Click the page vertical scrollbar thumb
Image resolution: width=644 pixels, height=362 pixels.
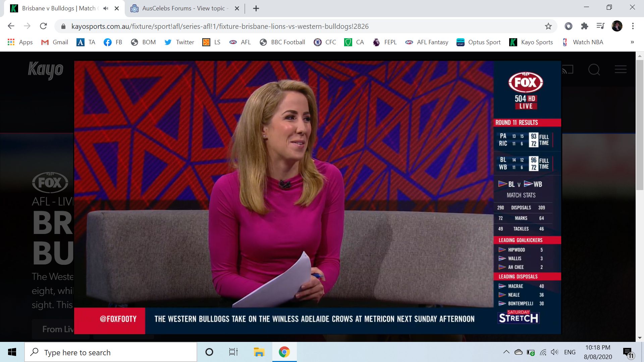tap(640, 124)
